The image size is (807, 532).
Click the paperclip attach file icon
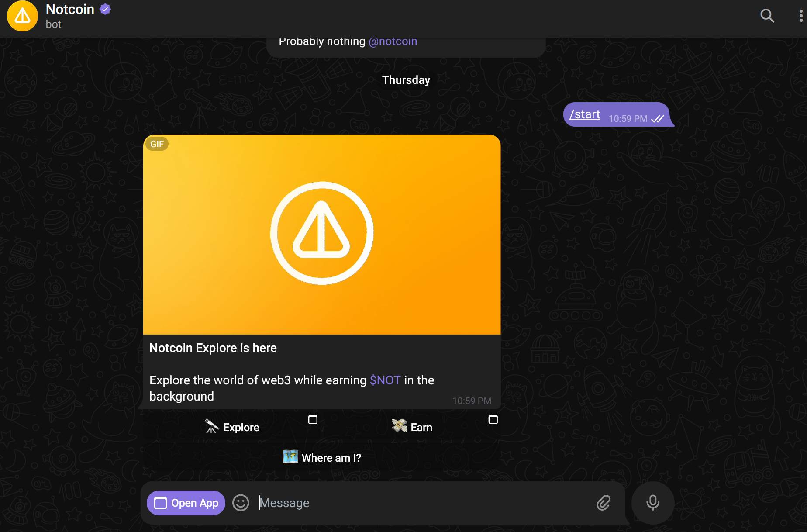coord(604,503)
